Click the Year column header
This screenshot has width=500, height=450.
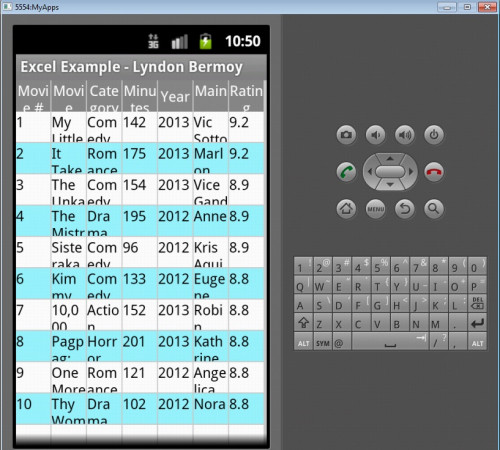(x=175, y=96)
